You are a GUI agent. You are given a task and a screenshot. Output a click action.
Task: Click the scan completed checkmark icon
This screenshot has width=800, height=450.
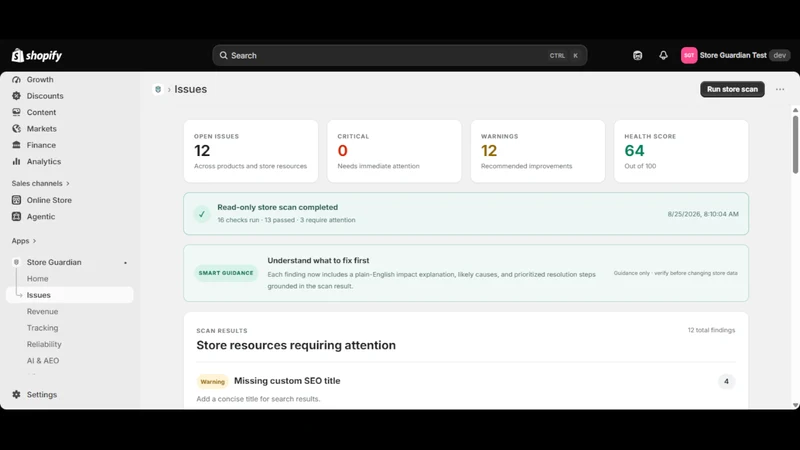coord(202,214)
